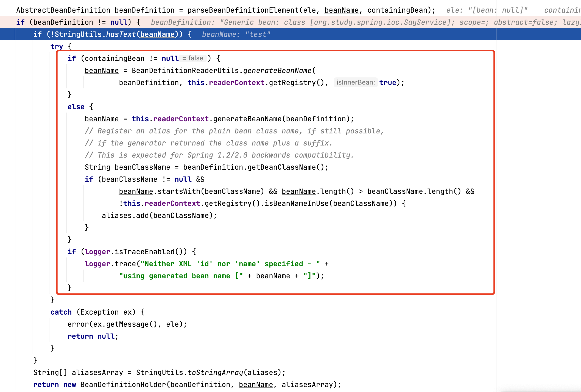Click 'new BeanDefinitionHolder' return statement

pos(187,385)
